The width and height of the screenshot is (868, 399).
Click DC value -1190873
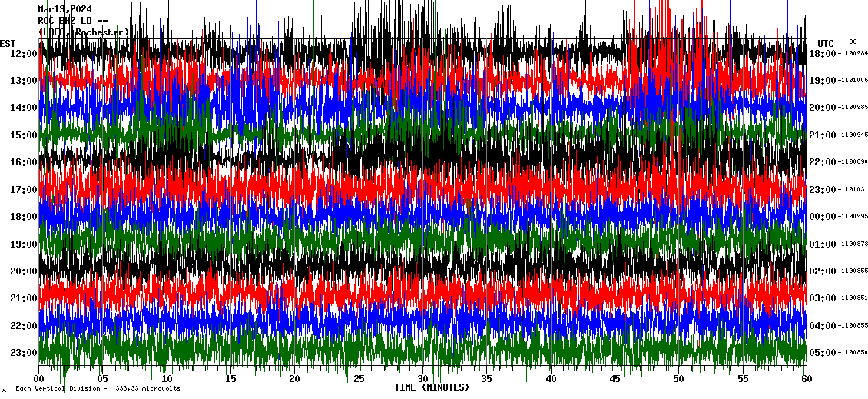point(852,244)
